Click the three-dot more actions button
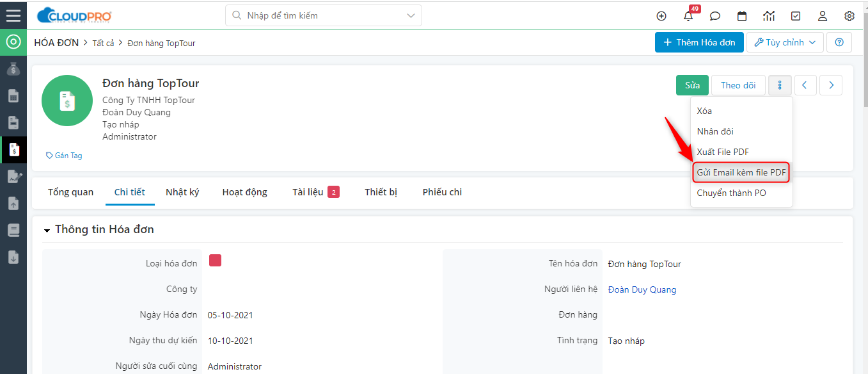Screen dimensions: 868x374 click(780, 85)
